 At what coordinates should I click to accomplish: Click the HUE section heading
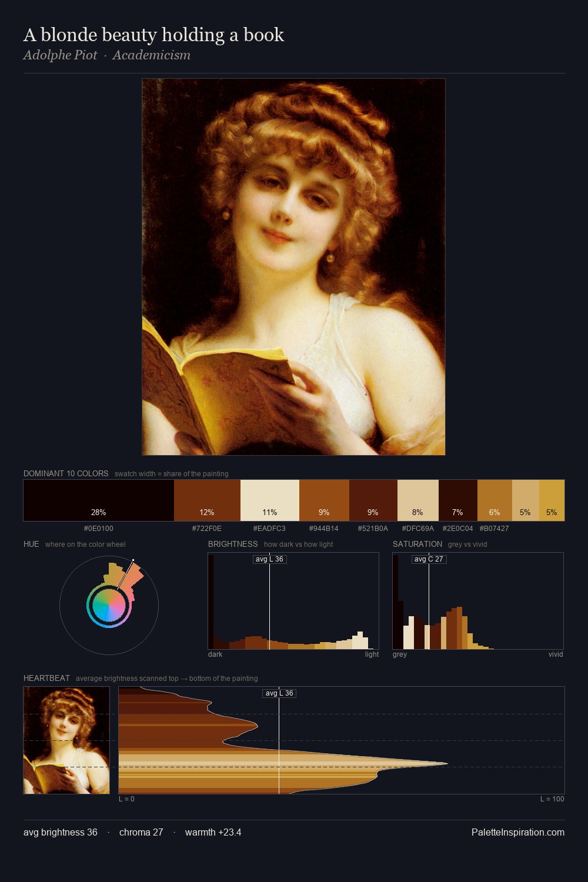coord(31,544)
